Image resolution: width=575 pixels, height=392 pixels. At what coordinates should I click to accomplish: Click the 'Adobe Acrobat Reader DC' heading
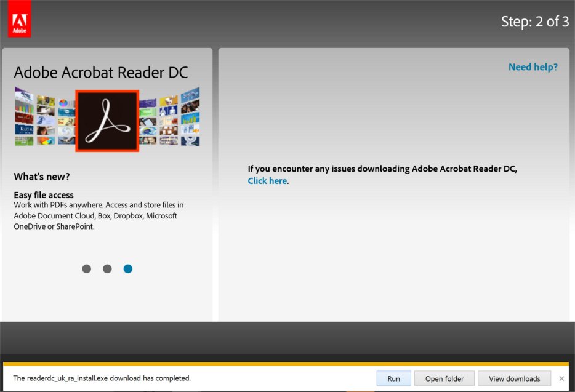pyautogui.click(x=101, y=72)
